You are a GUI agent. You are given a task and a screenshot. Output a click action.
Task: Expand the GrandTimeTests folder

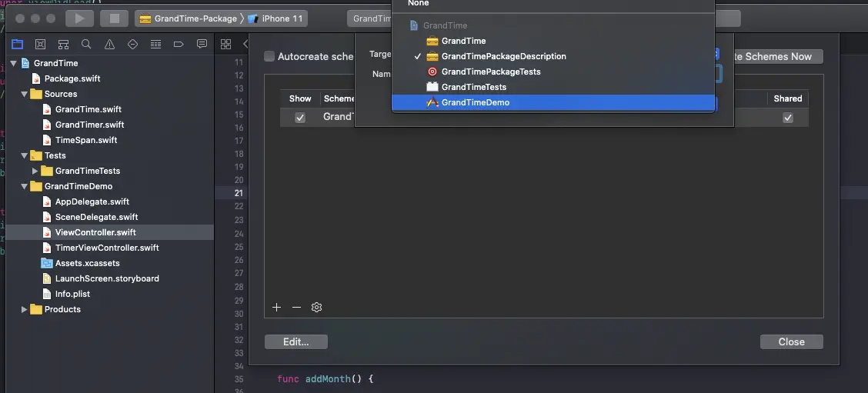tap(35, 171)
